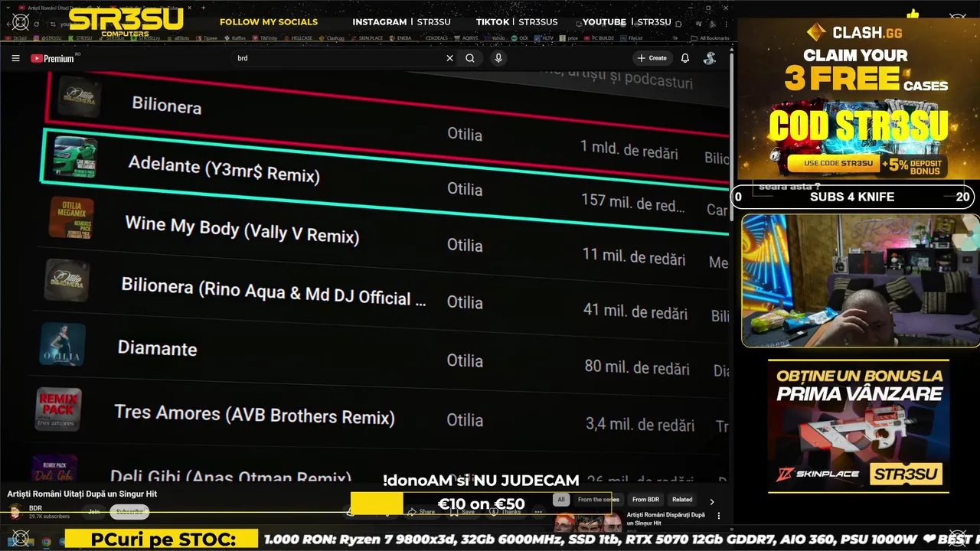Show next filter chips with the arrow
The image size is (980, 551).
[711, 502]
